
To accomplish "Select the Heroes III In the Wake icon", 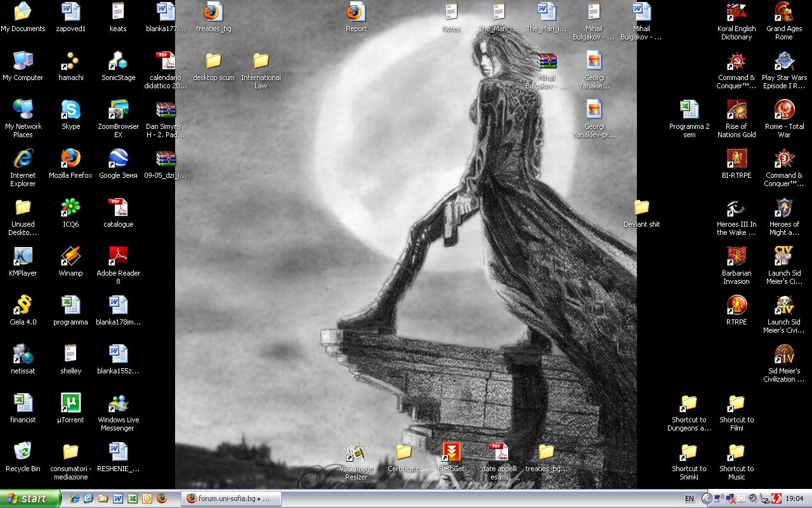I will point(737,208).
